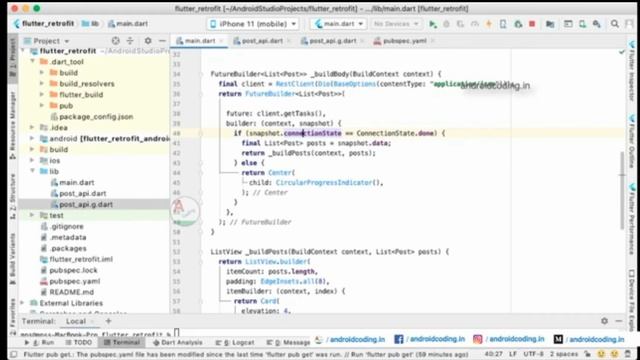Click the lib breadcrumb in navigation bar
The width and height of the screenshot is (640, 360).
click(x=91, y=24)
